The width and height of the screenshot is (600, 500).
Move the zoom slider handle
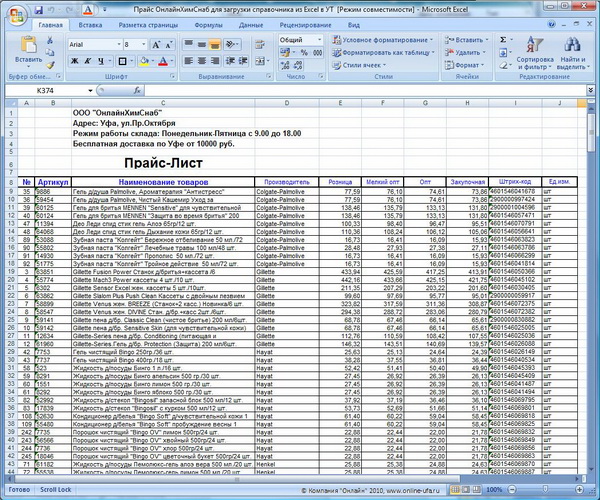(545, 490)
